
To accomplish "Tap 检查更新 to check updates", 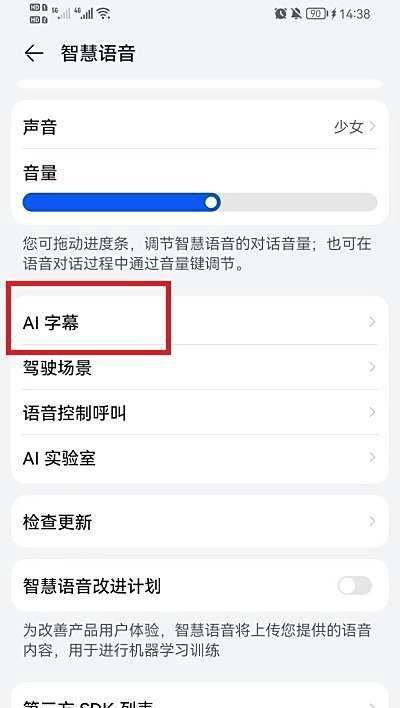I will click(200, 522).
